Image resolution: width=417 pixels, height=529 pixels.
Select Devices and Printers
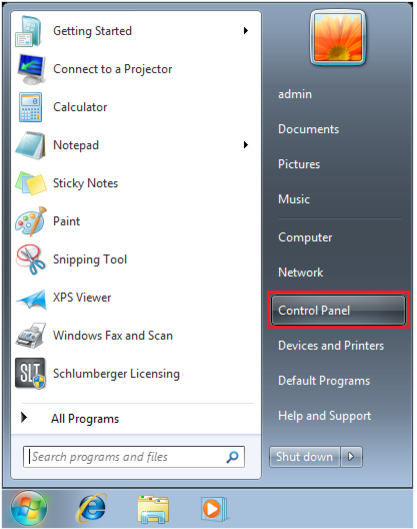(331, 346)
